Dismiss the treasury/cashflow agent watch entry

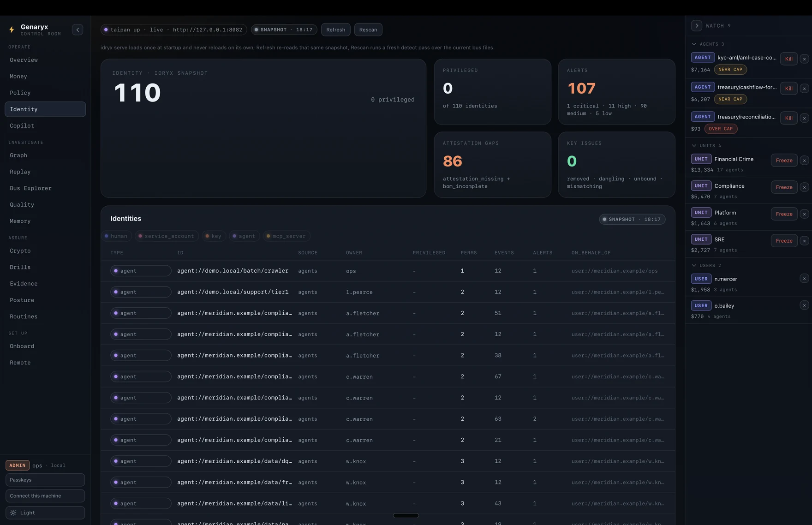point(804,89)
